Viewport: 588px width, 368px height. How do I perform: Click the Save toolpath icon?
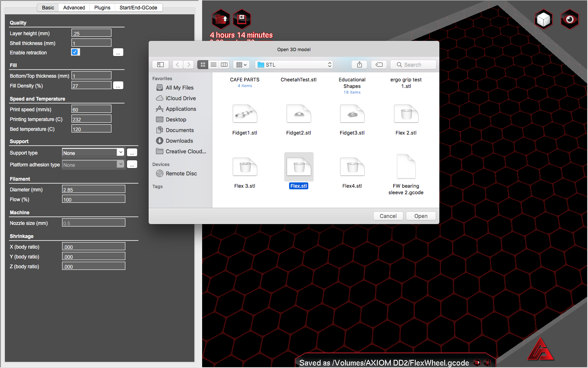(242, 19)
